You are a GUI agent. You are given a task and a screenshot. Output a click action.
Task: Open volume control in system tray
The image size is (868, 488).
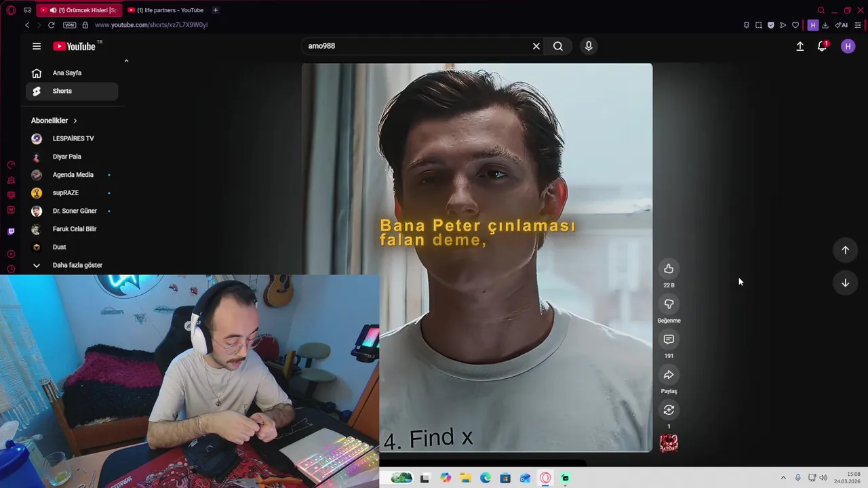[823, 478]
